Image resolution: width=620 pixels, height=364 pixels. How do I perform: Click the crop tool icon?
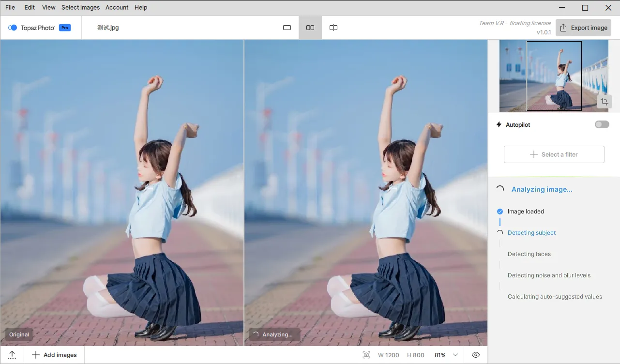604,102
